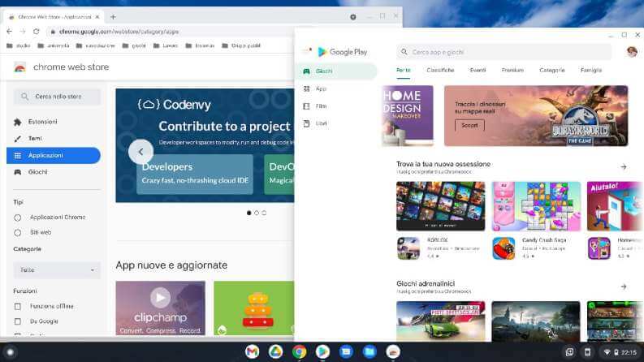Screen dimensions: 644x362
Task: Click the Cerca nello store search field
Action: pos(57,97)
